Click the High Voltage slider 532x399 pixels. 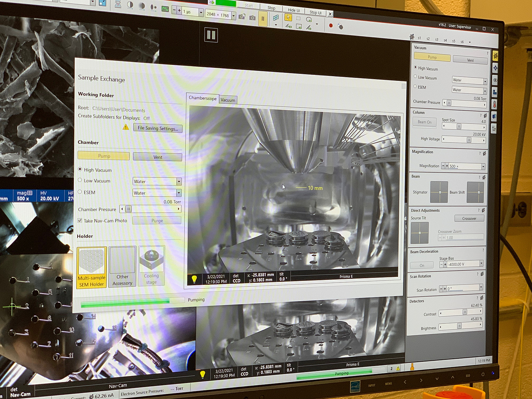coord(464,140)
